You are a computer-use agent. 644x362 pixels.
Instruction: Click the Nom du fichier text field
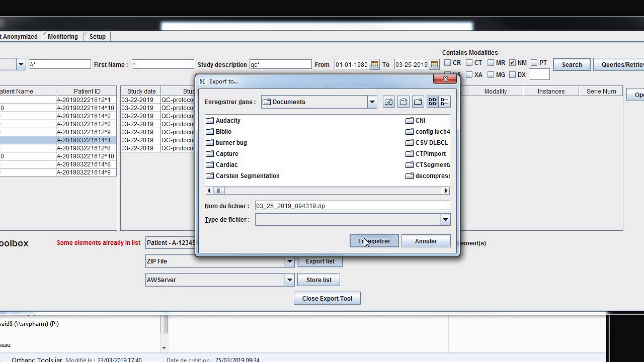coord(352,206)
